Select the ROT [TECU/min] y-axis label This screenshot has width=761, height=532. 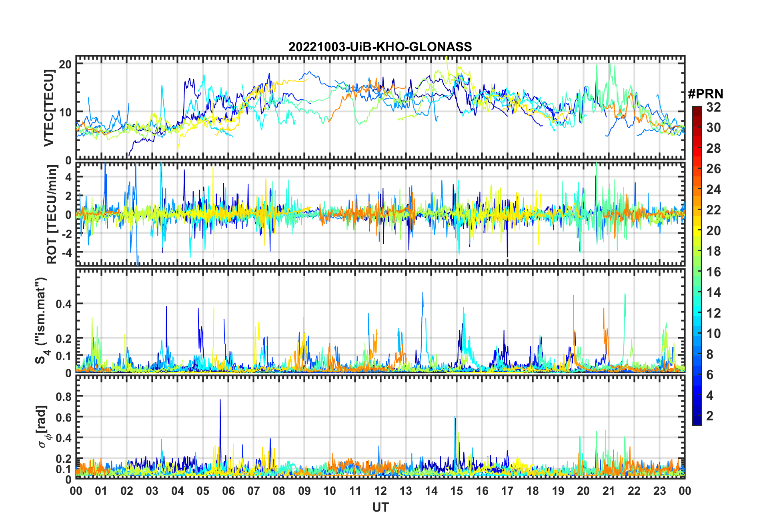[52, 214]
